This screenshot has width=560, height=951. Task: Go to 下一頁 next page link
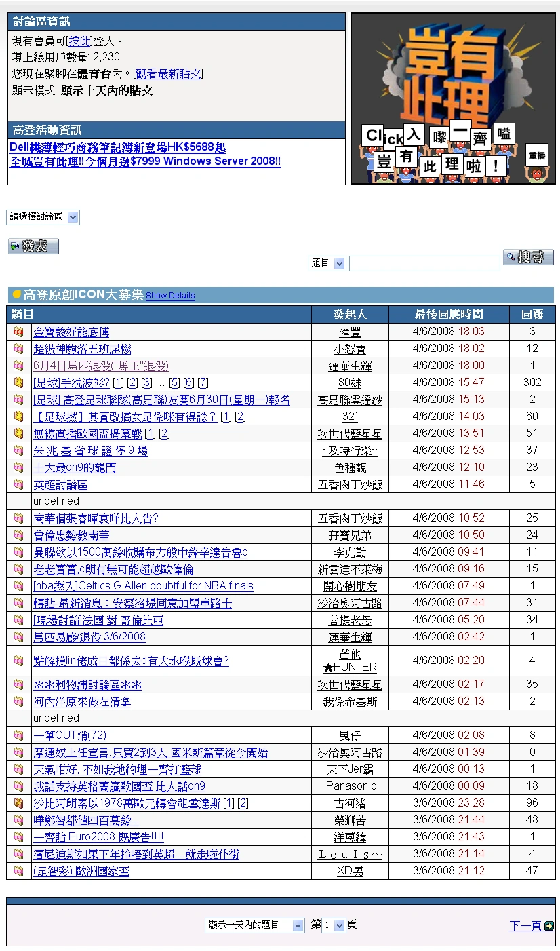[525, 926]
